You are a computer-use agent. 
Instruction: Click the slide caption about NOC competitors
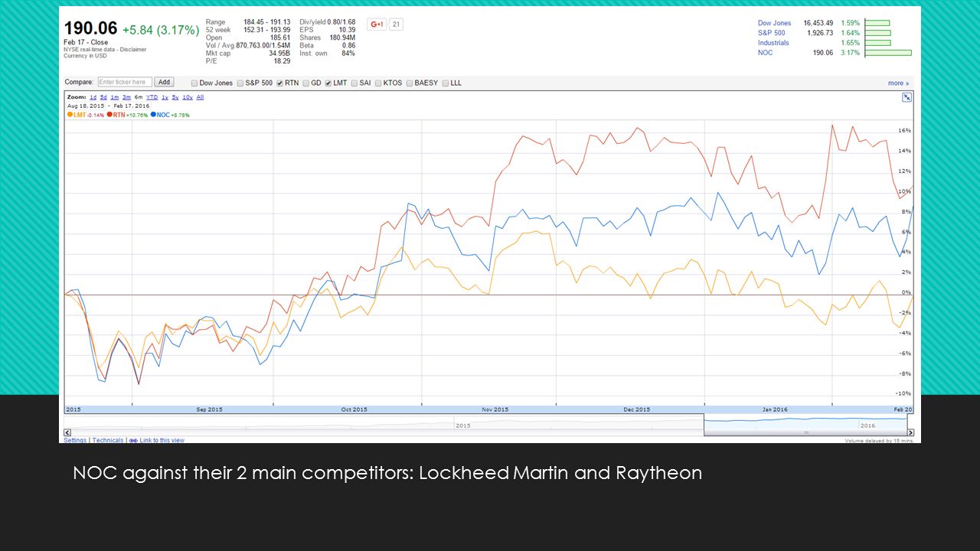(387, 473)
